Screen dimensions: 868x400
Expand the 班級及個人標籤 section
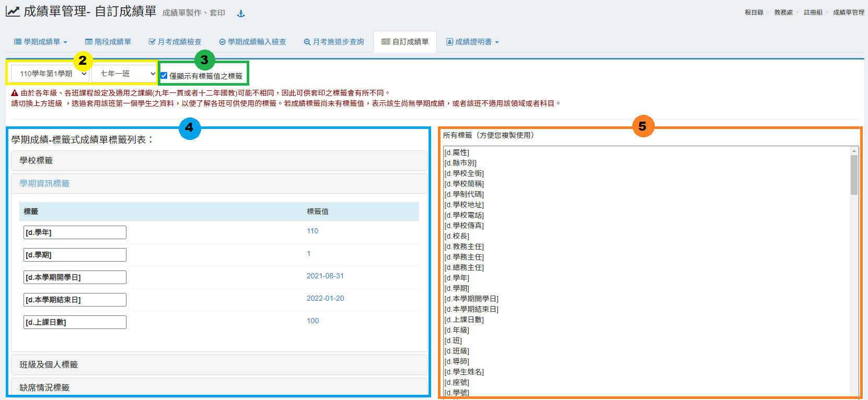pos(219,364)
